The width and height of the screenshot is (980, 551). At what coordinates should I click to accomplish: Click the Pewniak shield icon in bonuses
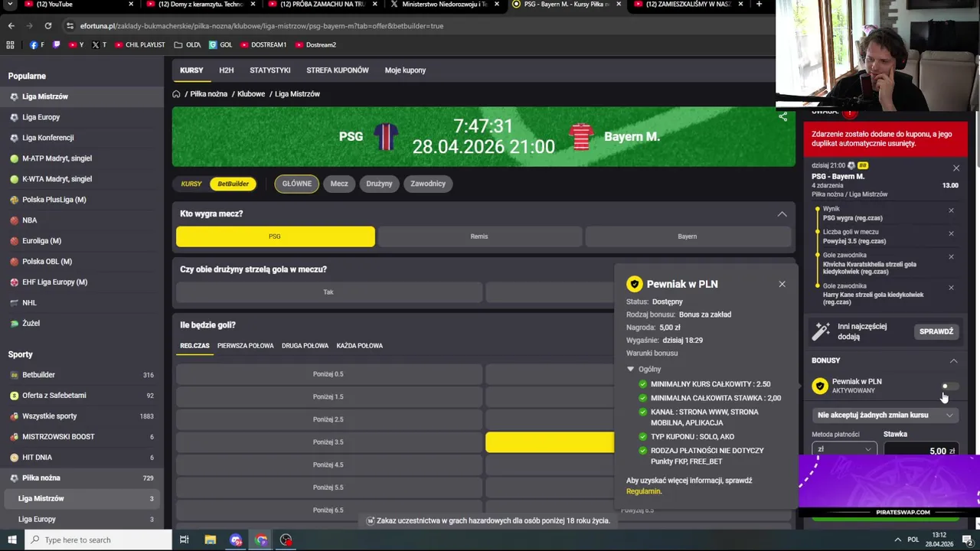[x=820, y=386]
